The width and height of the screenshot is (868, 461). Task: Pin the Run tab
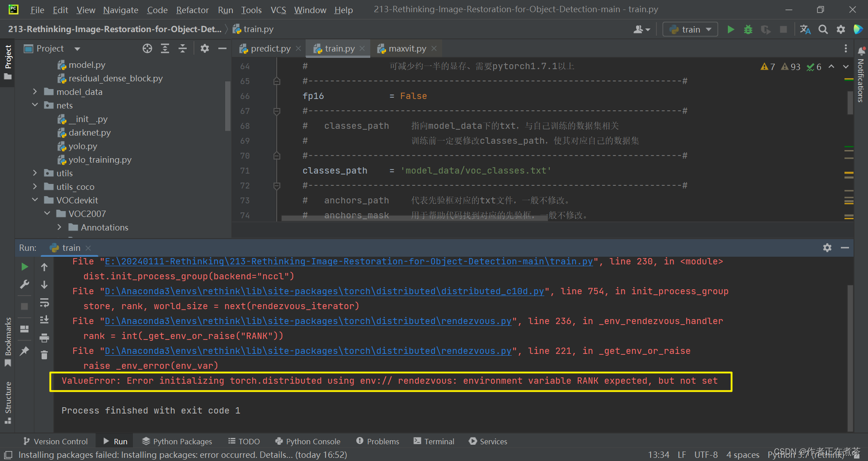pyautogui.click(x=24, y=351)
